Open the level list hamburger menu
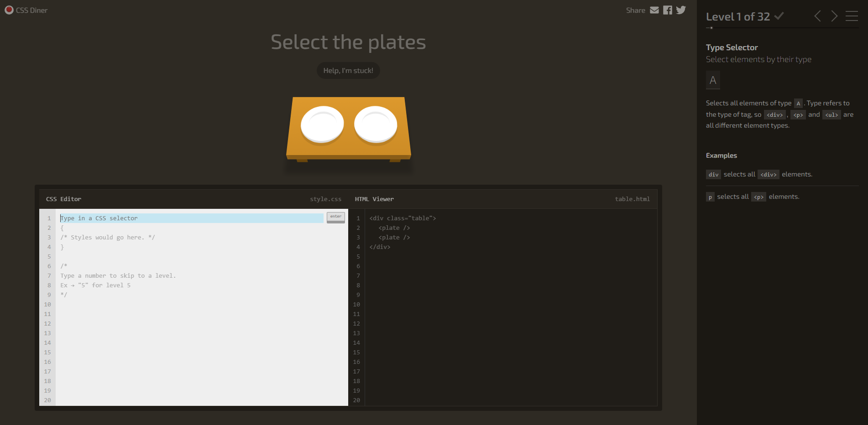The width and height of the screenshot is (868, 425). click(852, 16)
